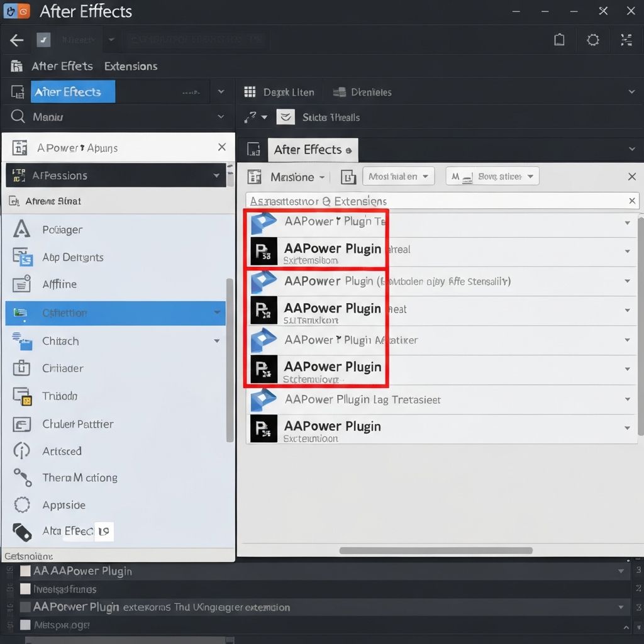Image resolution: width=644 pixels, height=644 pixels.
Task: Click the search magnifier icon in the sidebar
Action: (16, 117)
